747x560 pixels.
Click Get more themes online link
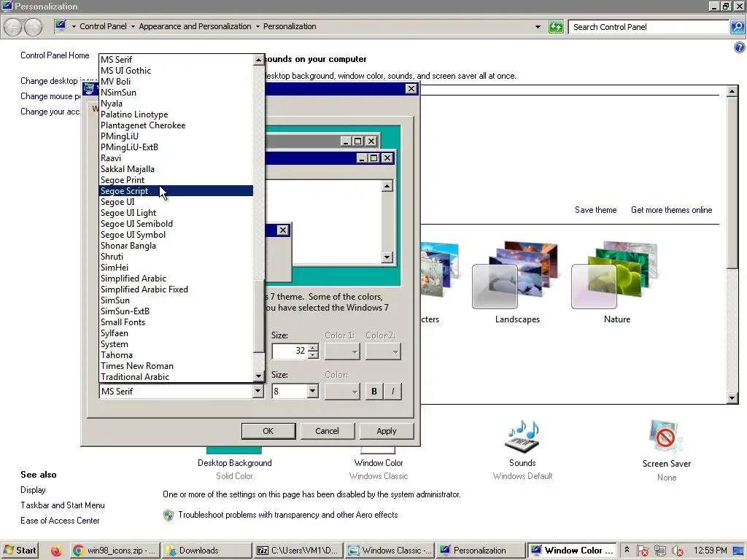671,210
